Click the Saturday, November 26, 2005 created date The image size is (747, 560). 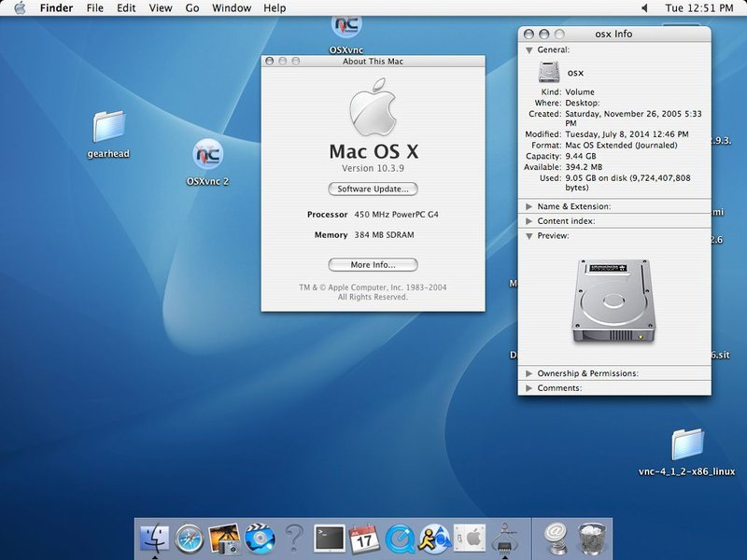click(x=634, y=119)
